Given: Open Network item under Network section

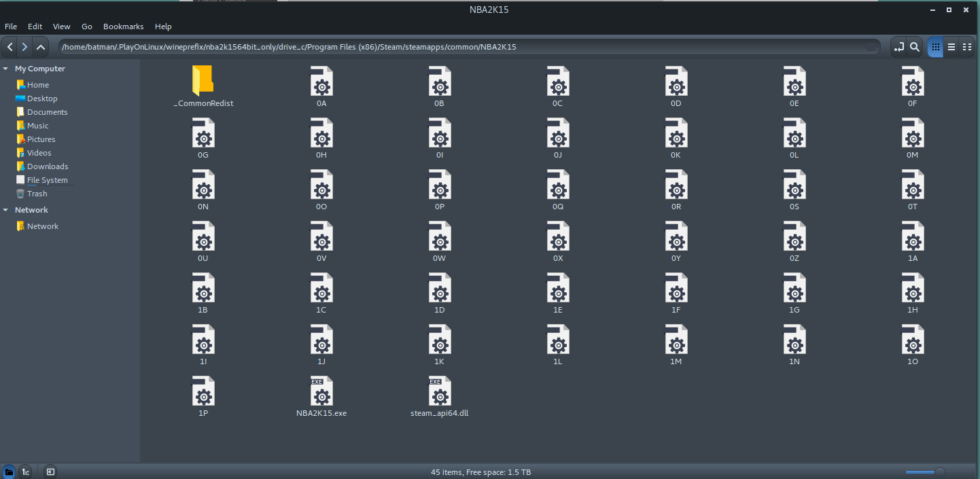Looking at the screenshot, I should (x=42, y=226).
